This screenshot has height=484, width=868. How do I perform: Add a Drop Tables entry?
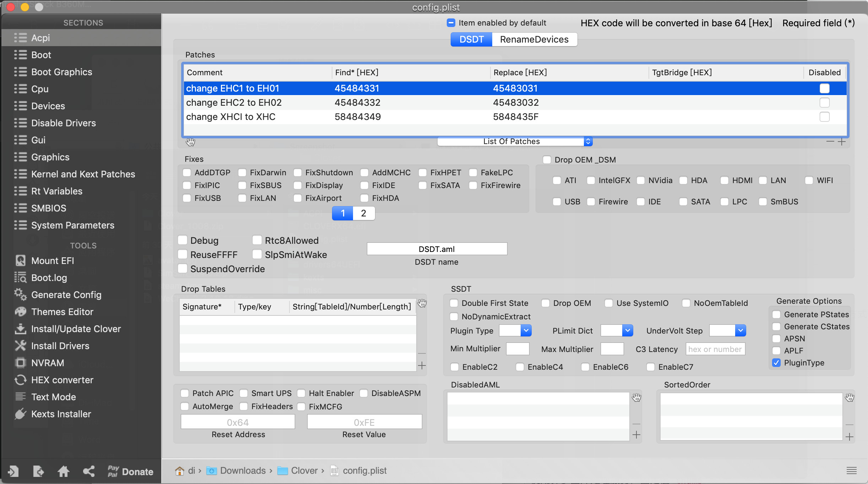tap(422, 365)
